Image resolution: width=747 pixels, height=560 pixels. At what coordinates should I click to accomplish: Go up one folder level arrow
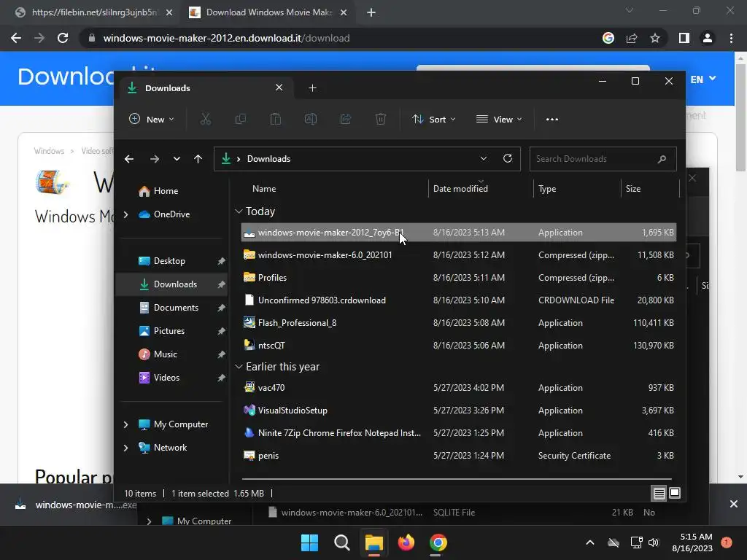tap(198, 158)
